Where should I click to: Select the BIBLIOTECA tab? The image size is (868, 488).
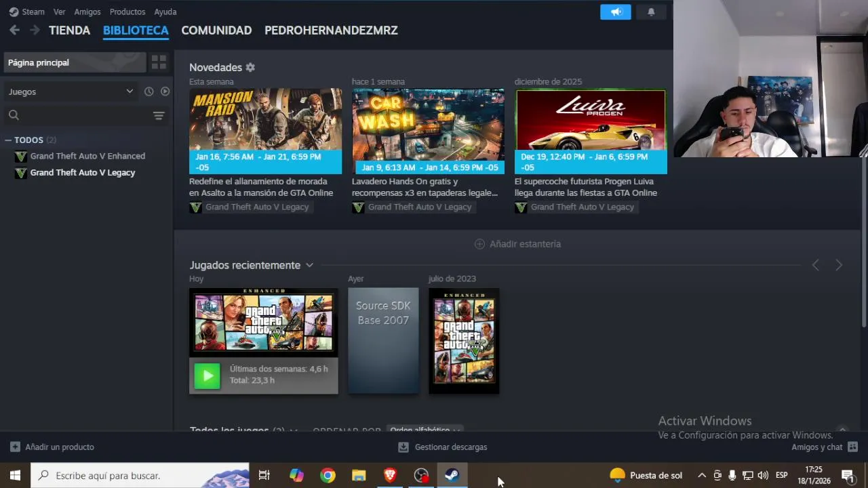[x=136, y=30]
